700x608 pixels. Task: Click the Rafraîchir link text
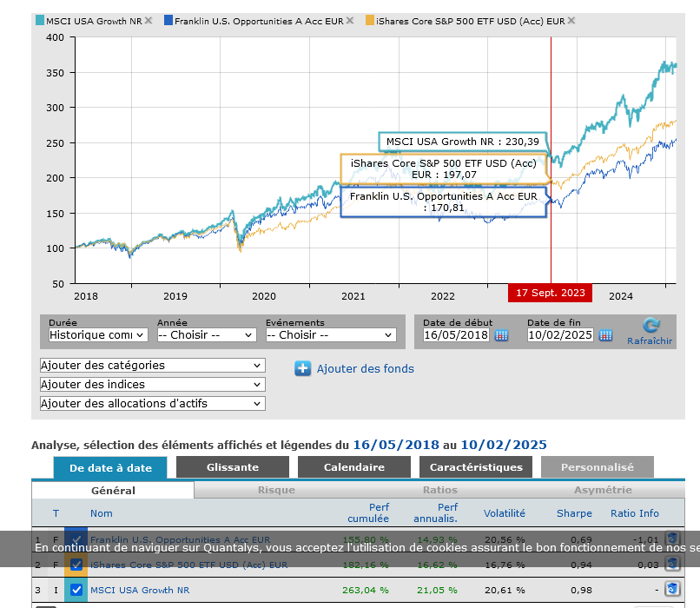point(650,341)
